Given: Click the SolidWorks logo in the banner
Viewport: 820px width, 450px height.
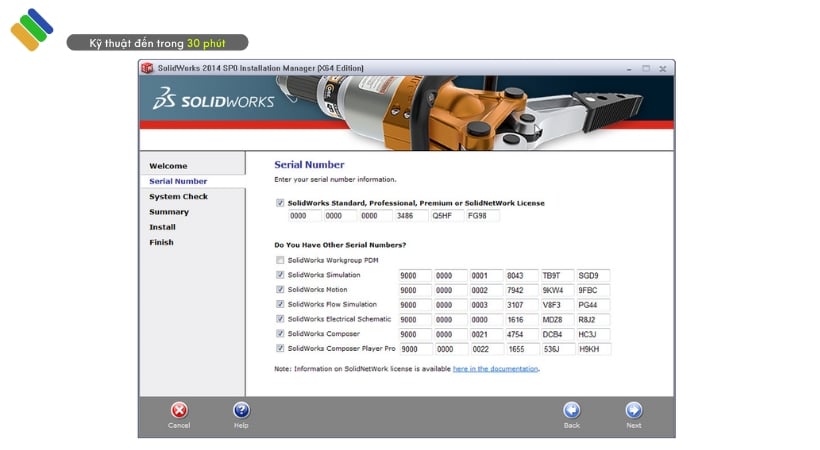Looking at the screenshot, I should point(200,99).
